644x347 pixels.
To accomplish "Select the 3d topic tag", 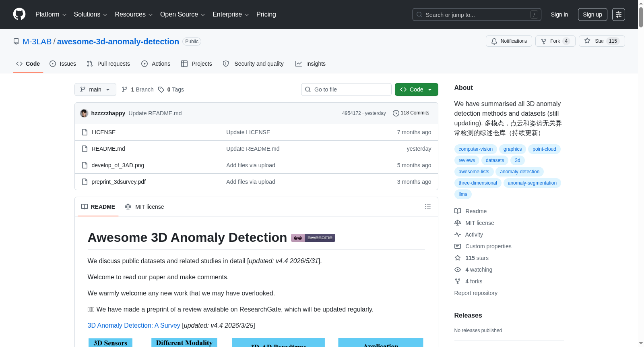I will (x=518, y=160).
